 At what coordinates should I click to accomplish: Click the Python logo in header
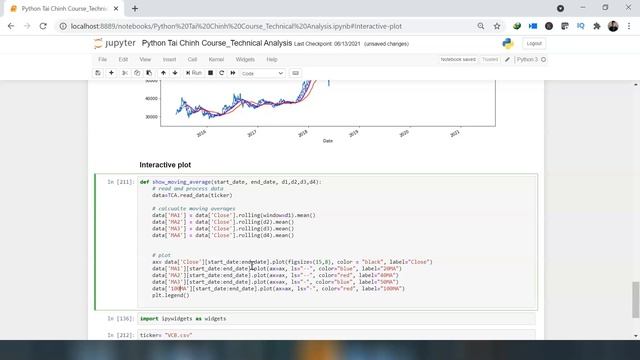(508, 43)
